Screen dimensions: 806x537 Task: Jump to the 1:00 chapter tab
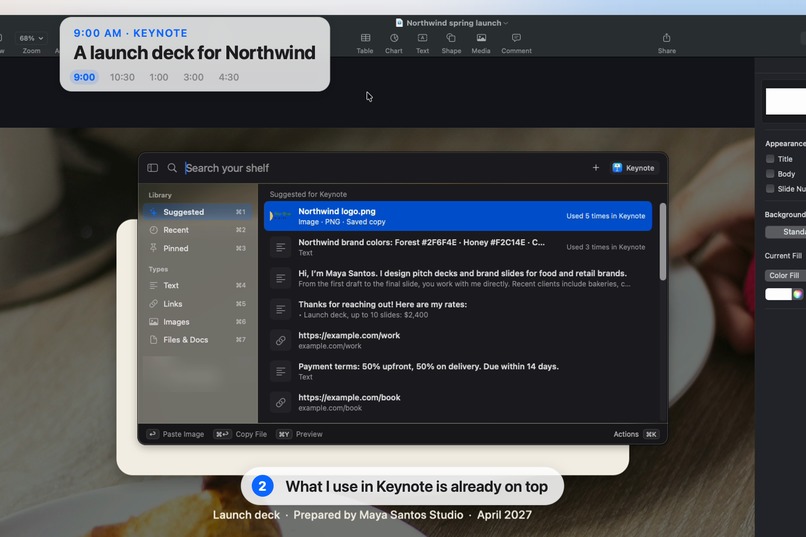click(159, 77)
